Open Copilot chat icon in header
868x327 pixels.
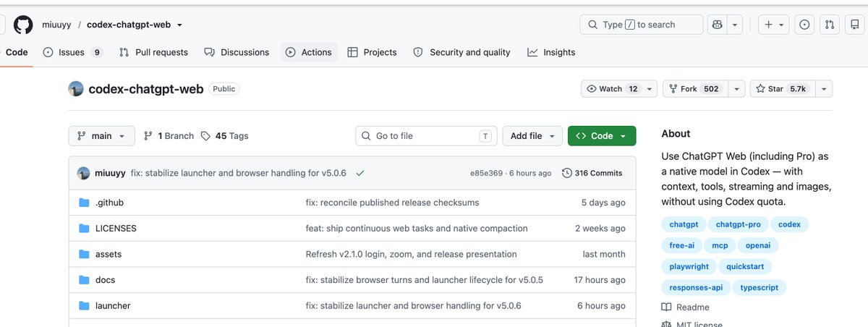click(x=718, y=25)
